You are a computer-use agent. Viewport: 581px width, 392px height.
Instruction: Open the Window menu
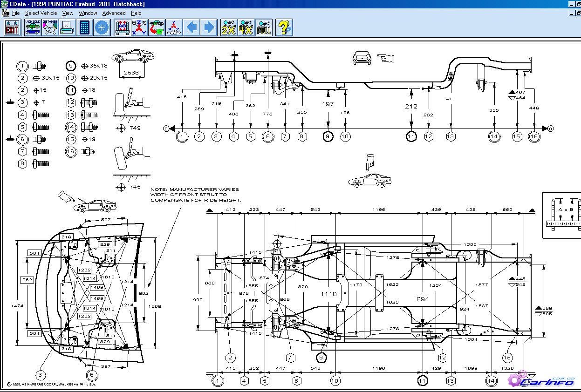click(88, 13)
